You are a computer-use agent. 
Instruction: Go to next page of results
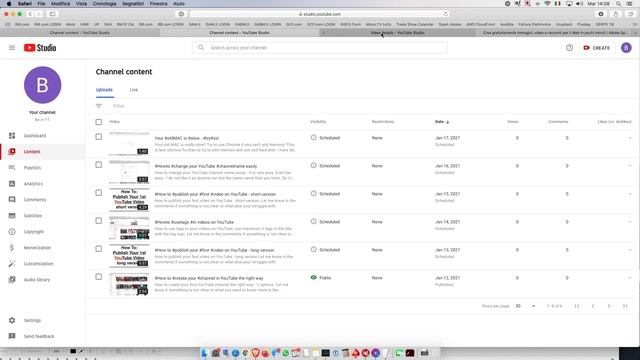click(609, 306)
